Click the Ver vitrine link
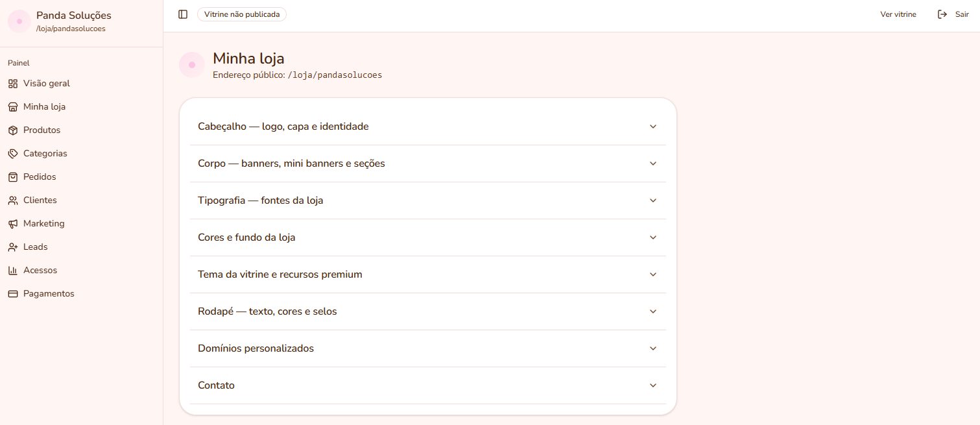Image resolution: width=980 pixels, height=425 pixels. coord(898,14)
